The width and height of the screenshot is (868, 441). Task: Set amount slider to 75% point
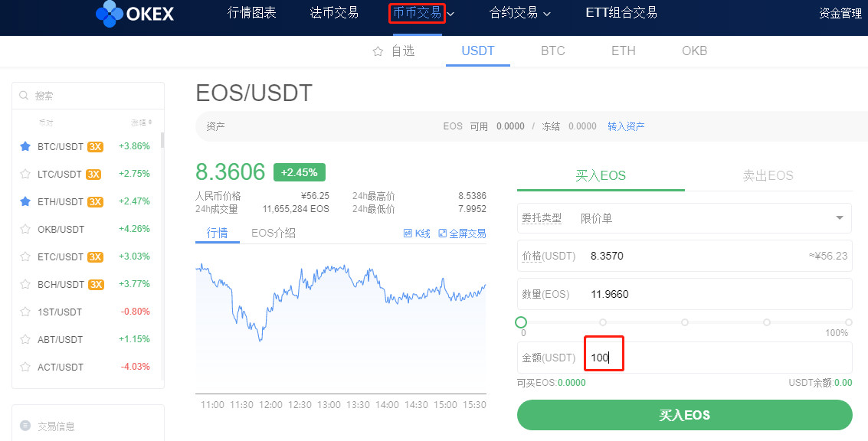coord(767,322)
